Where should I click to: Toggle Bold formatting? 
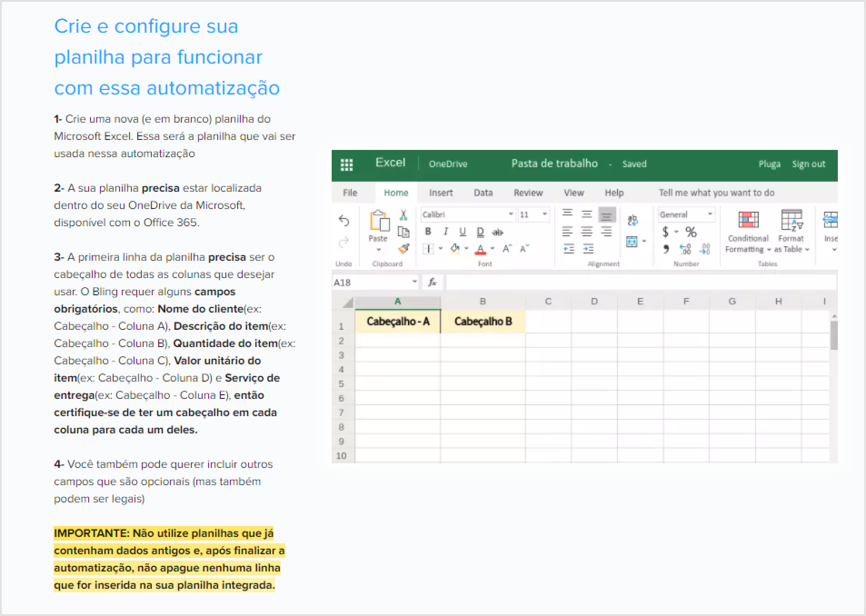click(428, 232)
